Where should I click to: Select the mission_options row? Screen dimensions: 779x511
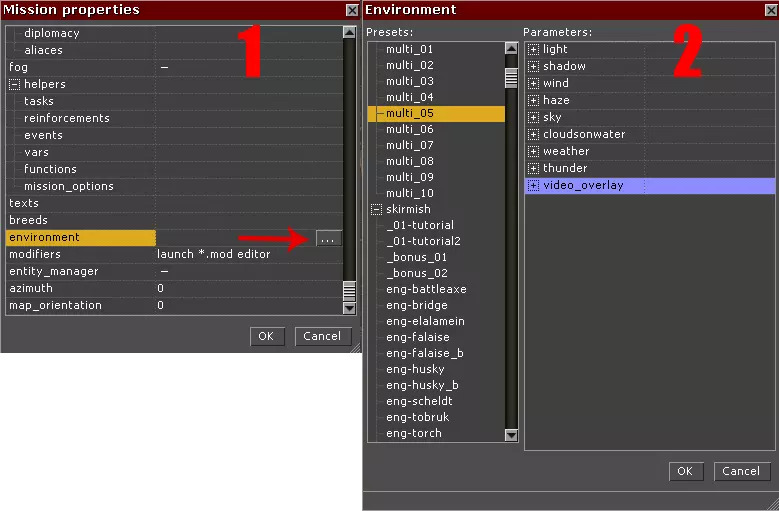click(x=174, y=186)
